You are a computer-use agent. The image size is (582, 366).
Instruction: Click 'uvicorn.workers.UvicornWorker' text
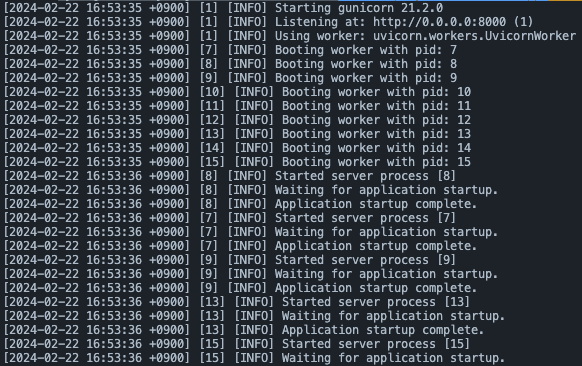pos(474,36)
